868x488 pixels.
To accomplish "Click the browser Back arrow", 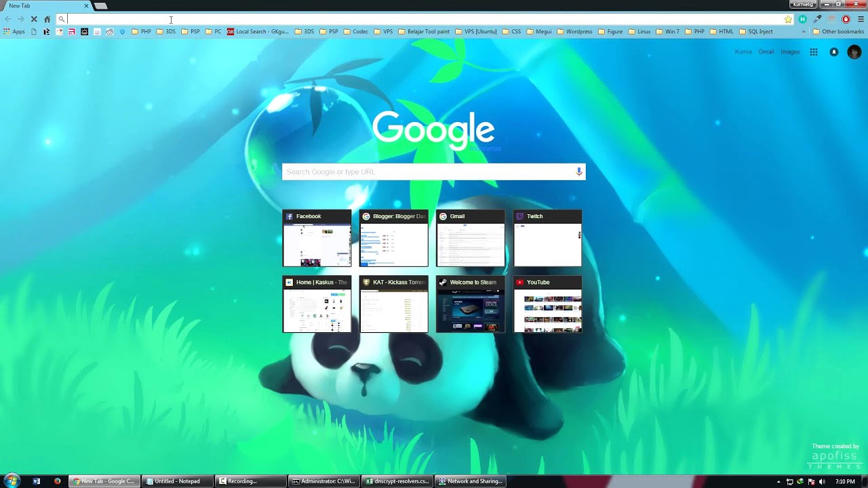I will point(7,19).
